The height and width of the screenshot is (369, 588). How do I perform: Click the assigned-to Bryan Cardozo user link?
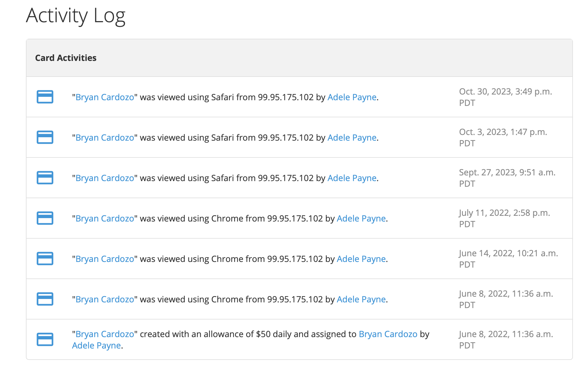pos(388,334)
